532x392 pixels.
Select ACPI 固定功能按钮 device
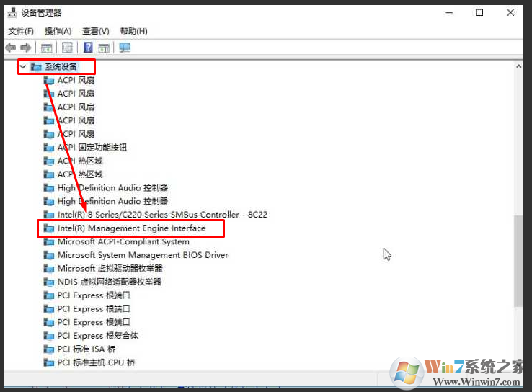tap(92, 148)
